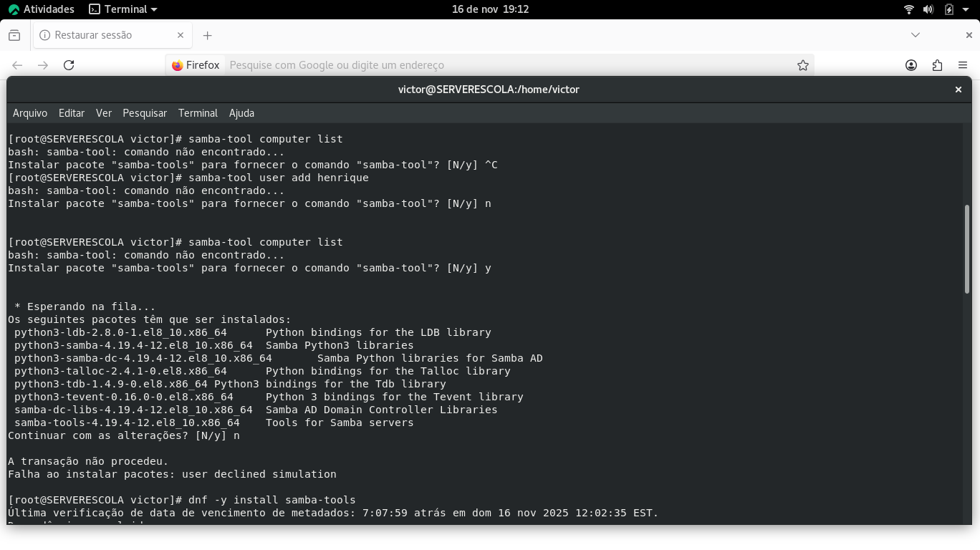Open the Ajuda menu in terminal
The height and width of the screenshot is (550, 980).
[241, 113]
